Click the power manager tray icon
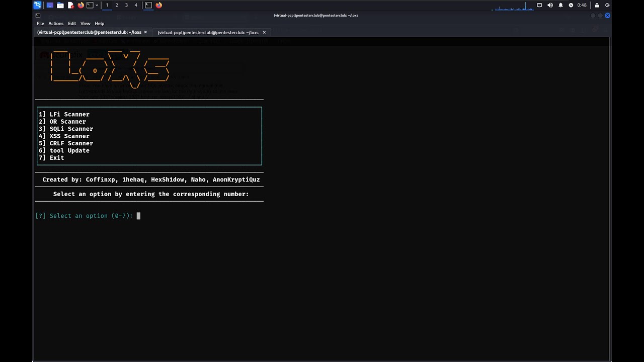 571,5
